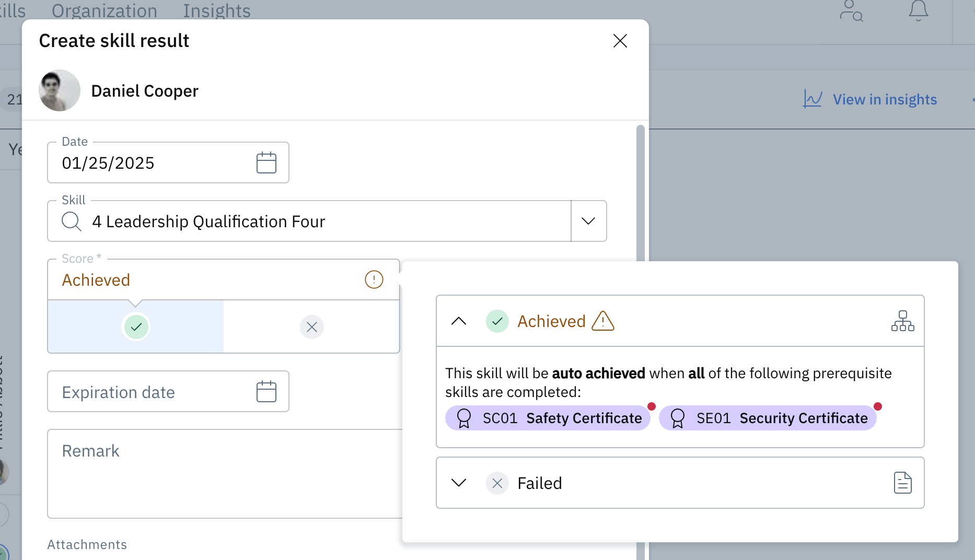Click the View in insights link
The image size is (975, 560).
click(884, 99)
